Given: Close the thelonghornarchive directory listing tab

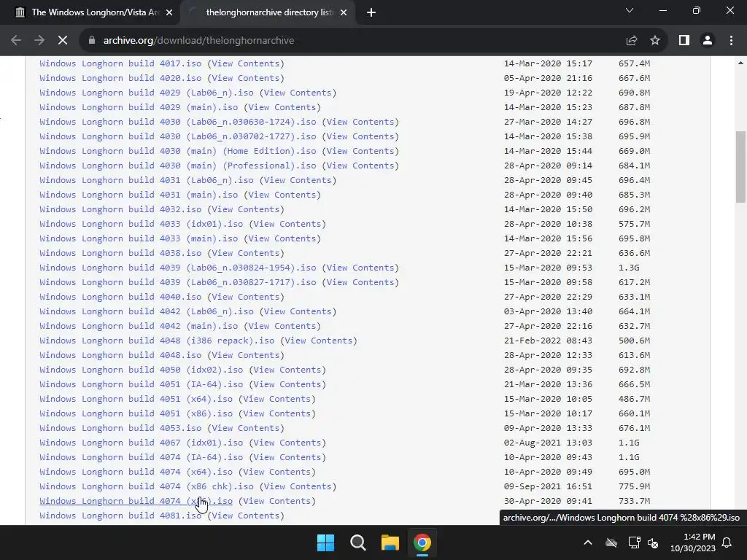Looking at the screenshot, I should [344, 12].
